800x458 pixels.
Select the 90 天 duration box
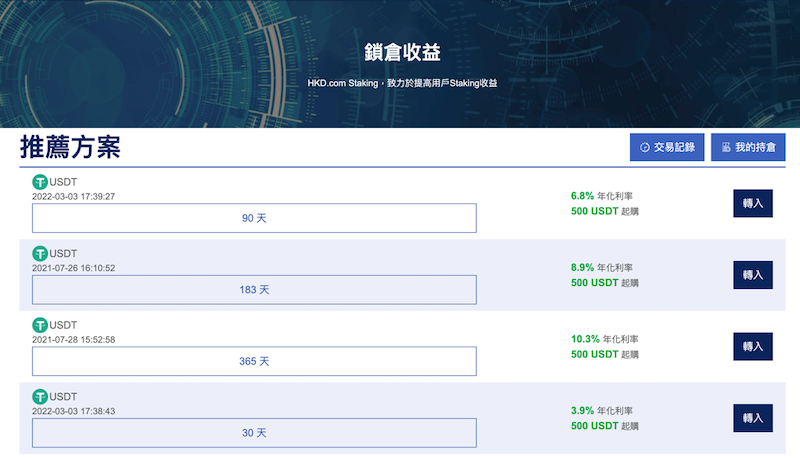tap(254, 218)
